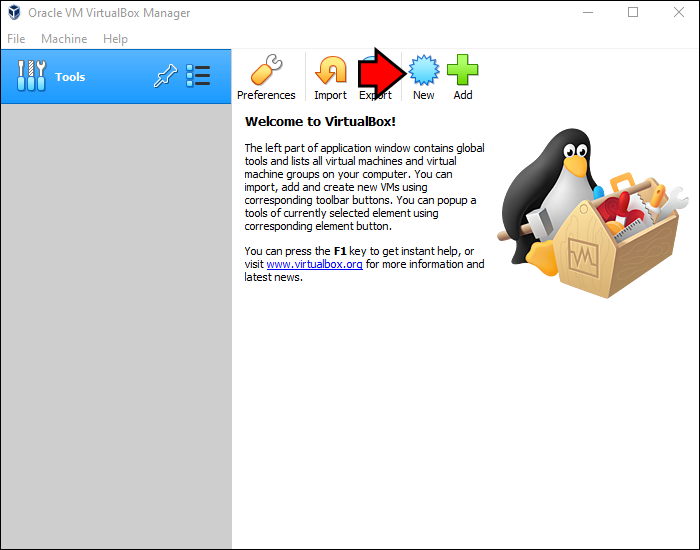This screenshot has width=700, height=550.
Task: Close the VirtualBox Manager window
Action: 677,13
